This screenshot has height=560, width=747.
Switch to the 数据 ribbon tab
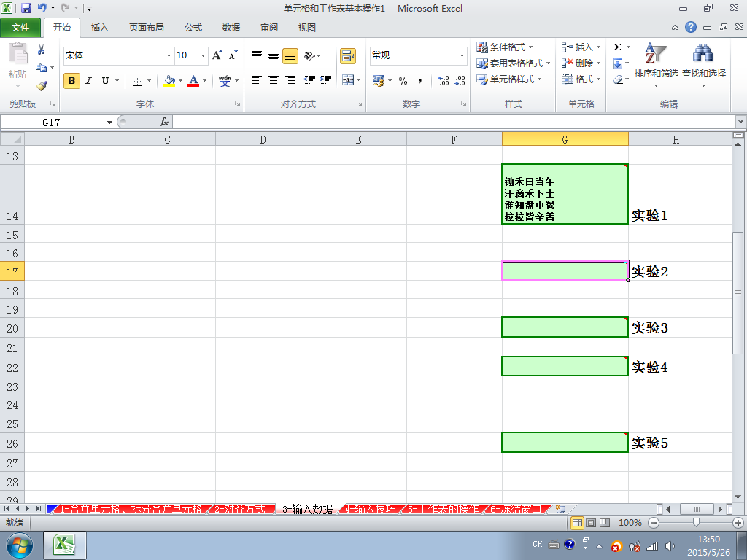coord(231,28)
